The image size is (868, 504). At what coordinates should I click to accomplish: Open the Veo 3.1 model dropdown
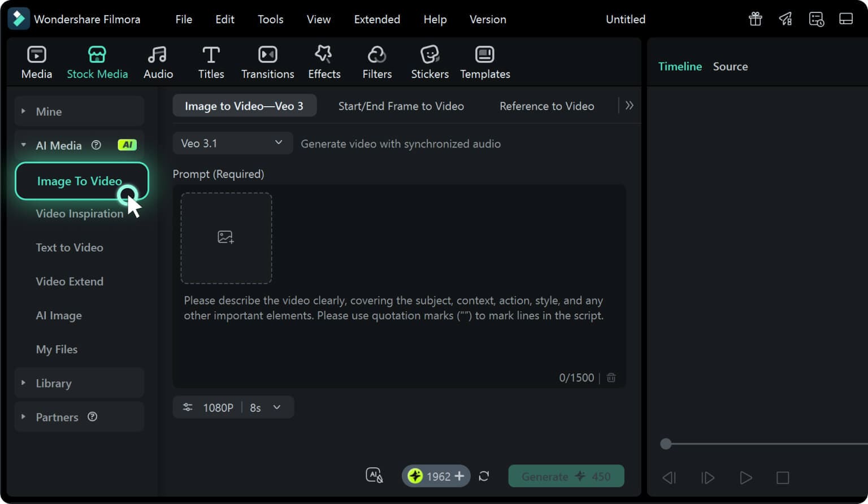coord(232,143)
